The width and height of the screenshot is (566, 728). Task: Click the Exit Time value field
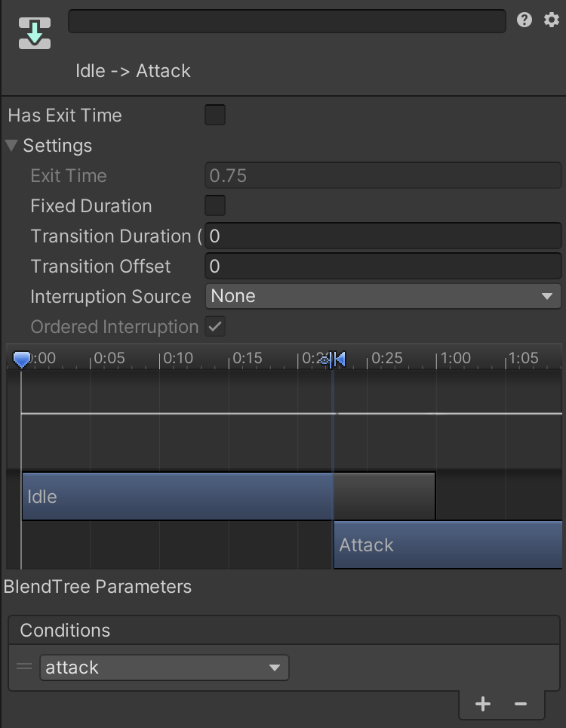point(383,176)
